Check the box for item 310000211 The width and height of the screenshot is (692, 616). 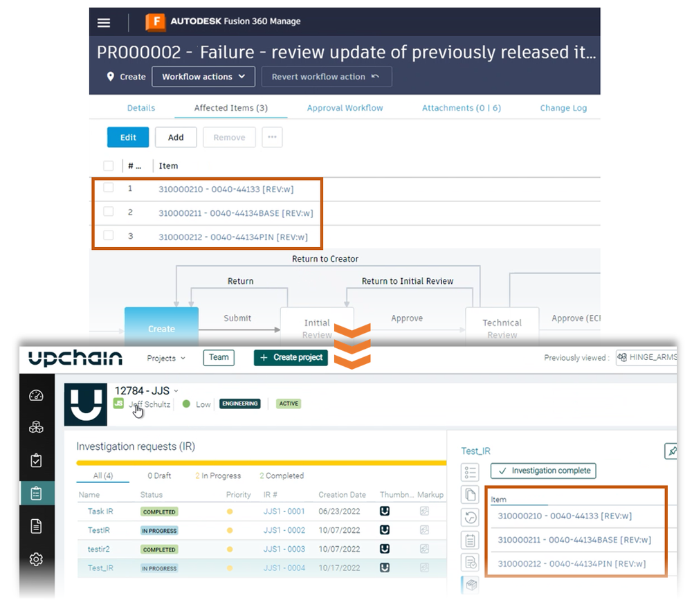109,212
